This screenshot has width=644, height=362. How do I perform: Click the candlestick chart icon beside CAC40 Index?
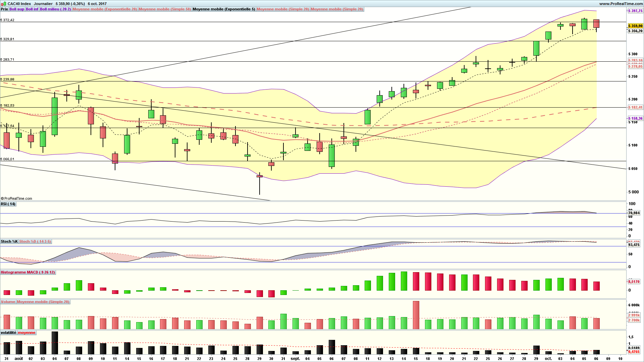pyautogui.click(x=4, y=4)
